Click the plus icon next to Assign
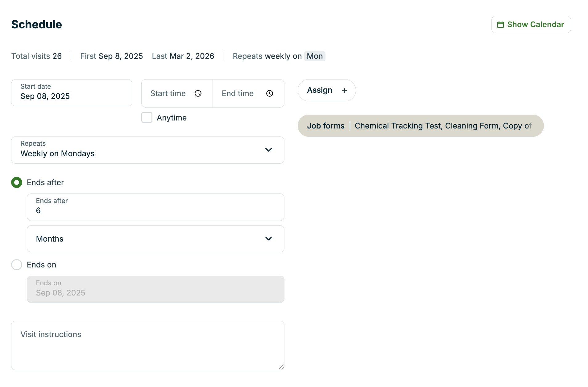The height and width of the screenshot is (387, 588). [x=344, y=90]
